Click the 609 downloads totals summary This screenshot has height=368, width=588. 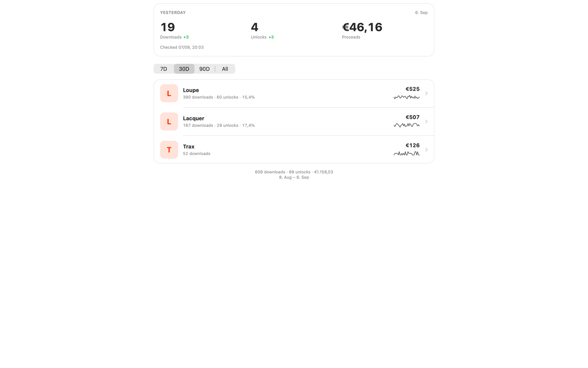click(x=294, y=172)
